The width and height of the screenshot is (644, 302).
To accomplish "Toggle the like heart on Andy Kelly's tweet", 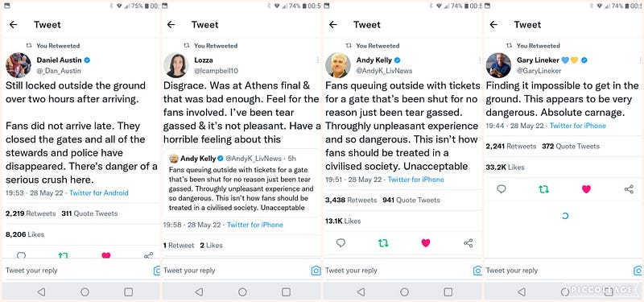I will (x=426, y=243).
